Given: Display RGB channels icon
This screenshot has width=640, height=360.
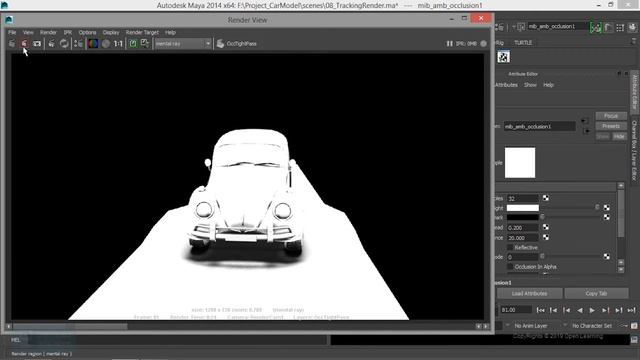Looking at the screenshot, I should tap(93, 43).
